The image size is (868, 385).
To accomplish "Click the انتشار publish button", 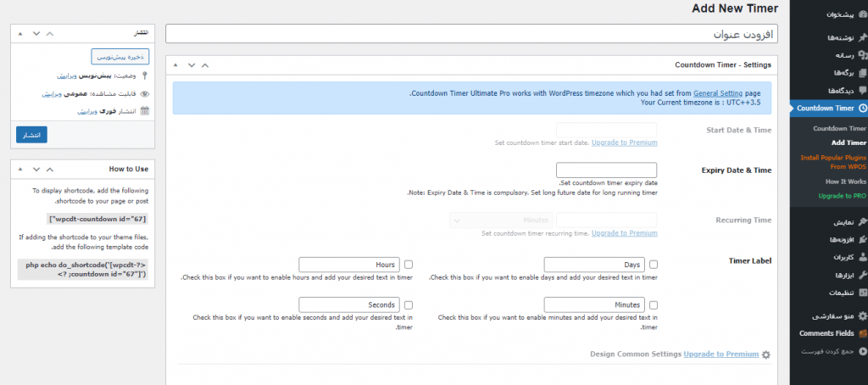I will 31,135.
